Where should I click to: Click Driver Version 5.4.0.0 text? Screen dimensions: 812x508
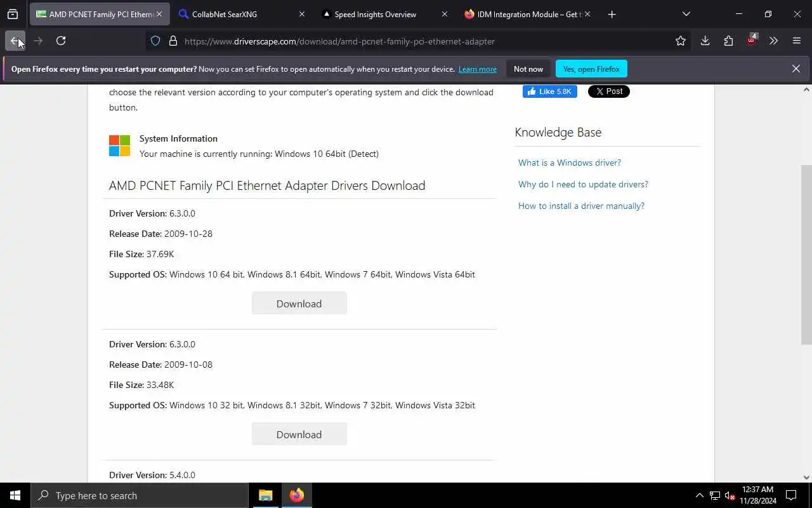[152, 475]
